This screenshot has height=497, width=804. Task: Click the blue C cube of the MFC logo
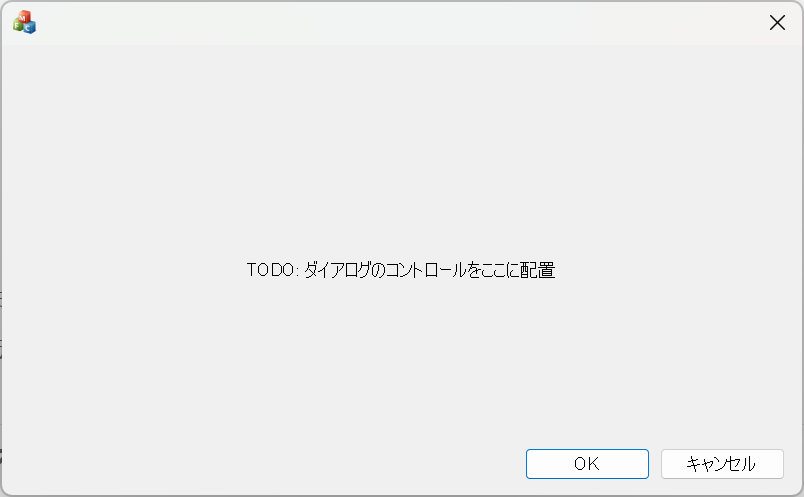coord(29,28)
